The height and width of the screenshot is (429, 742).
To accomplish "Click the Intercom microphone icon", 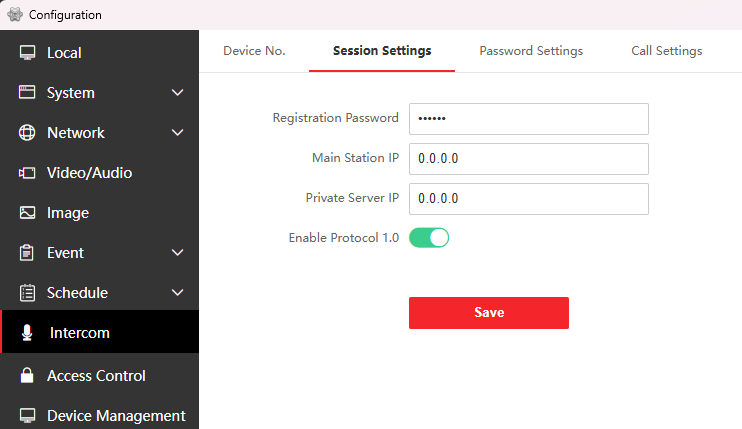I will click(x=28, y=333).
